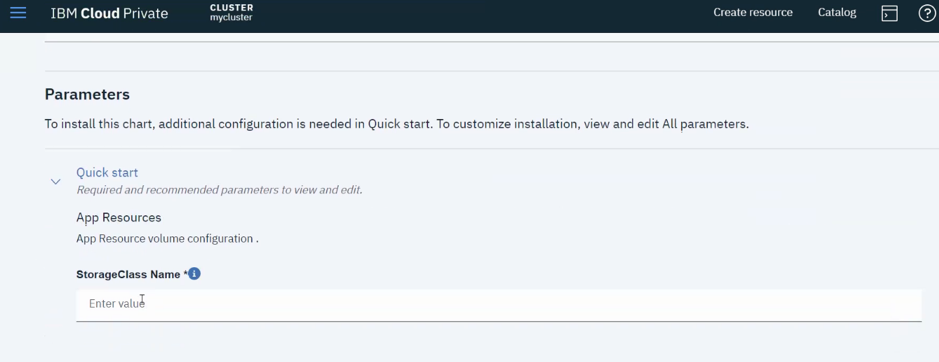The width and height of the screenshot is (939, 362).
Task: Click the IBM Cloud Private logo
Action: (109, 13)
